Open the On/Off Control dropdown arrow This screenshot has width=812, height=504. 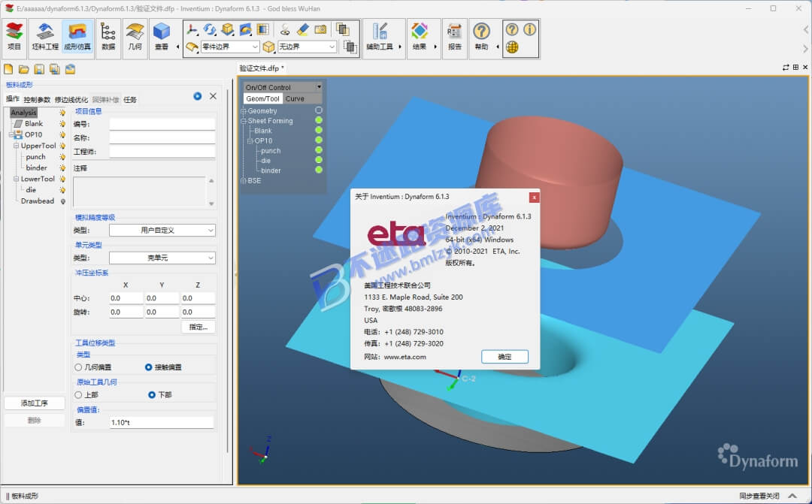(319, 87)
